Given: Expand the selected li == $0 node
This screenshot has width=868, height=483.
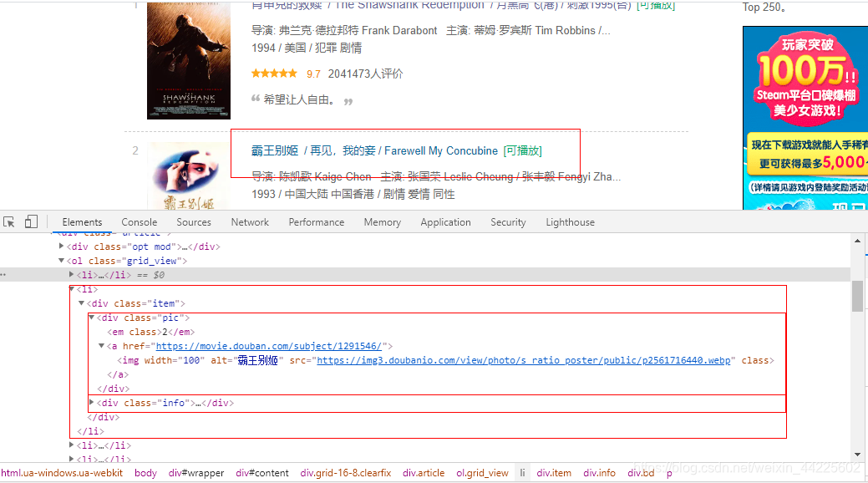Looking at the screenshot, I should [71, 274].
